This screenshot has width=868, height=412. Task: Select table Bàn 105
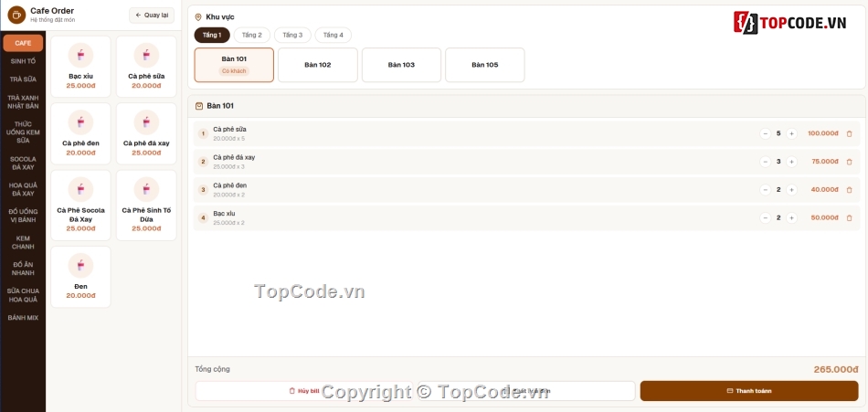pos(485,65)
